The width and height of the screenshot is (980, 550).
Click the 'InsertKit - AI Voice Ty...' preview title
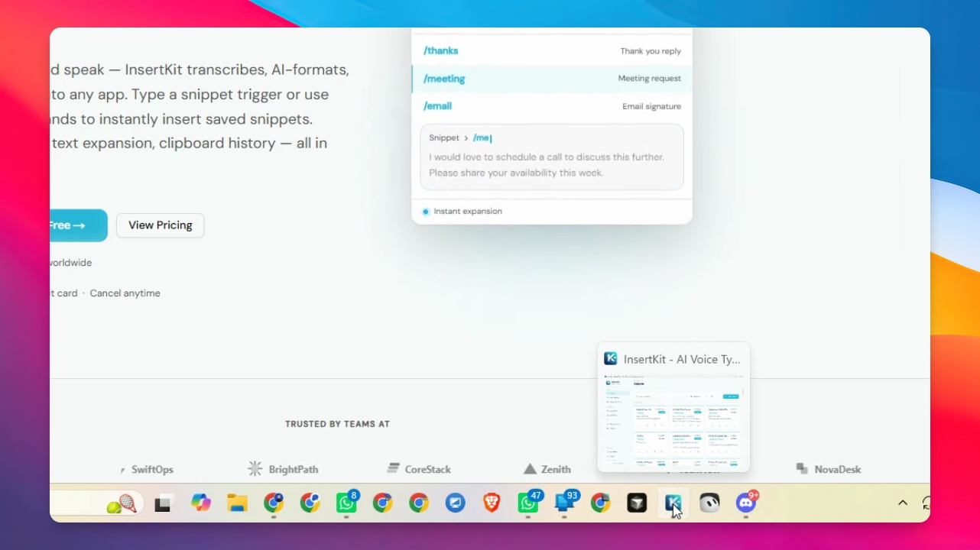[682, 359]
